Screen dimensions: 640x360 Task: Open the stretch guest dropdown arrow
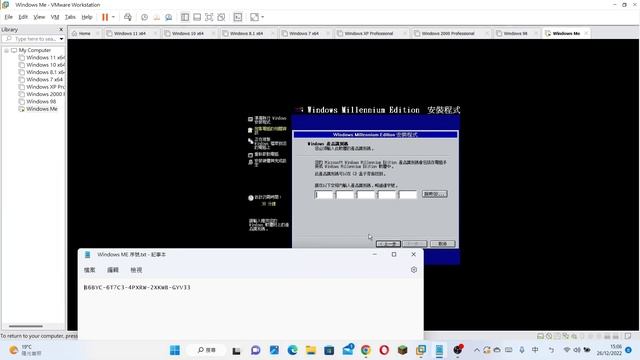pos(262,17)
